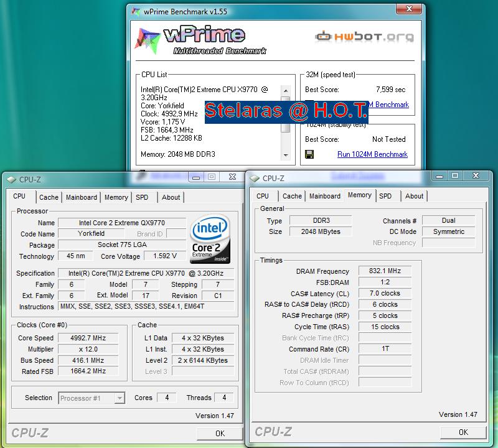Click the L1 Data value '4 x 32 KBytes'

pyautogui.click(x=203, y=338)
